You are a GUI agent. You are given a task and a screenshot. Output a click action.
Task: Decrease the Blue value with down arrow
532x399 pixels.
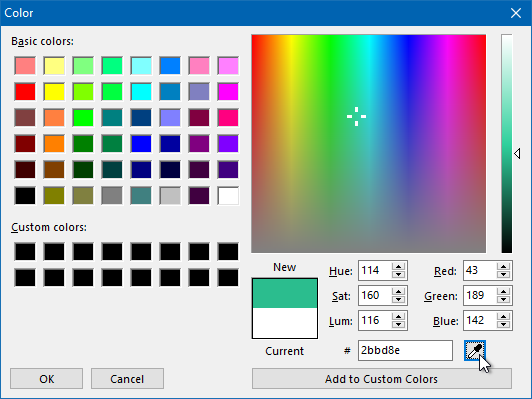coord(504,325)
